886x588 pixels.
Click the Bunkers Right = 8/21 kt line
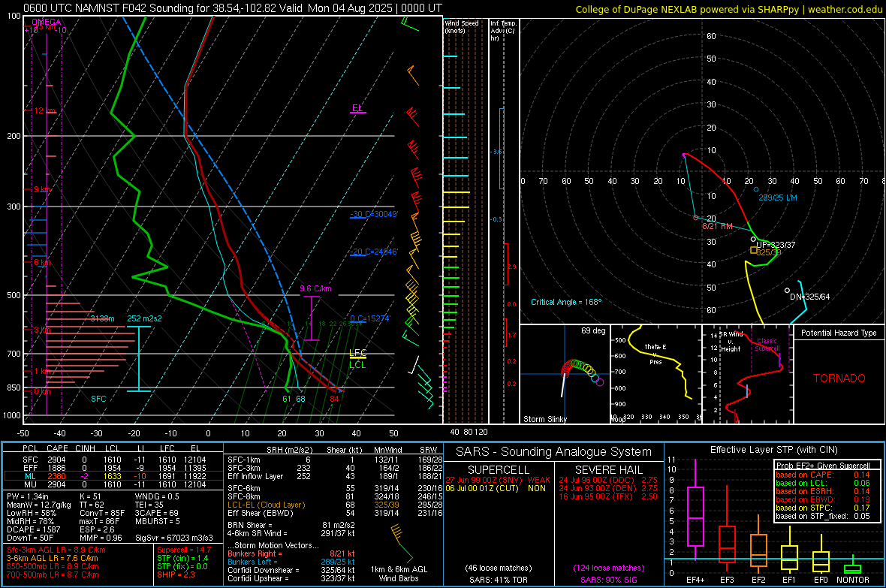(x=291, y=553)
